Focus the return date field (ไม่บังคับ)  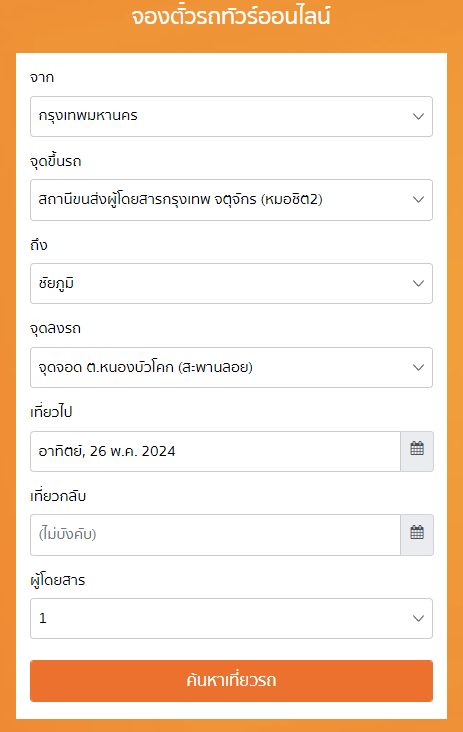click(x=215, y=535)
